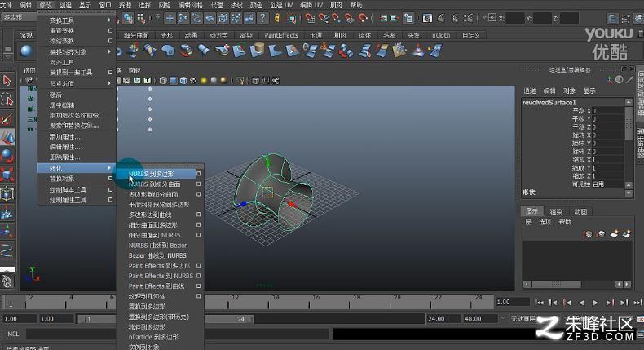Open option box for 重置变换
The width and height of the screenshot is (644, 350).
[x=111, y=31]
